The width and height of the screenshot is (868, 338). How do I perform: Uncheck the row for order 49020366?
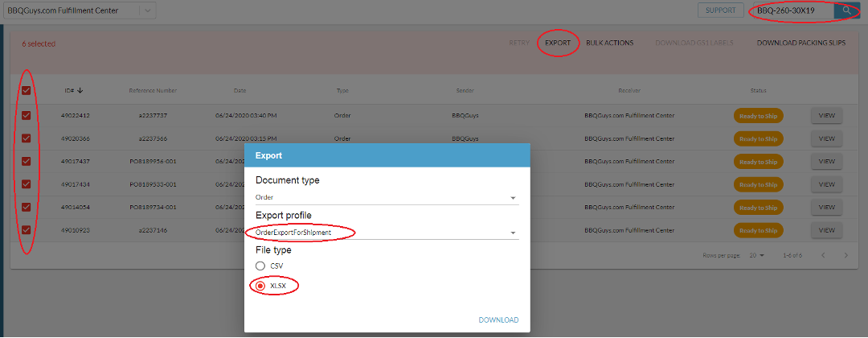coord(26,138)
